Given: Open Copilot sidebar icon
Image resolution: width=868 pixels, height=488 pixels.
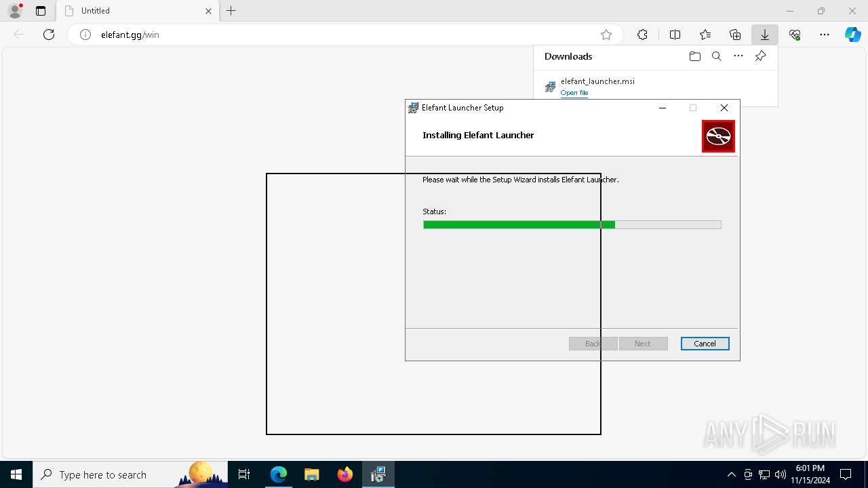Looking at the screenshot, I should [x=852, y=35].
